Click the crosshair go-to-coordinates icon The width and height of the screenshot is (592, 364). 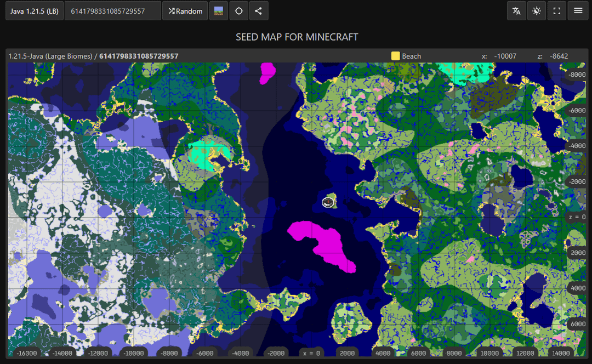[x=238, y=11]
